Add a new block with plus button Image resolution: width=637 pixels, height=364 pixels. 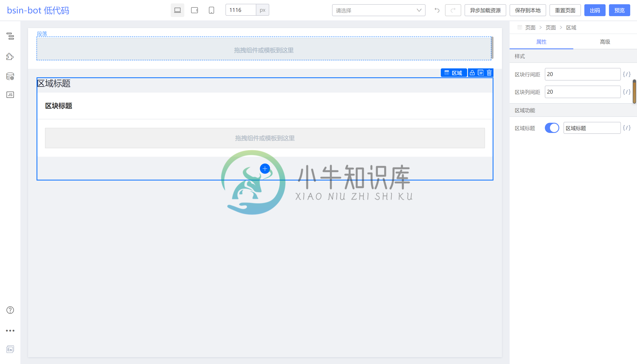(x=265, y=168)
